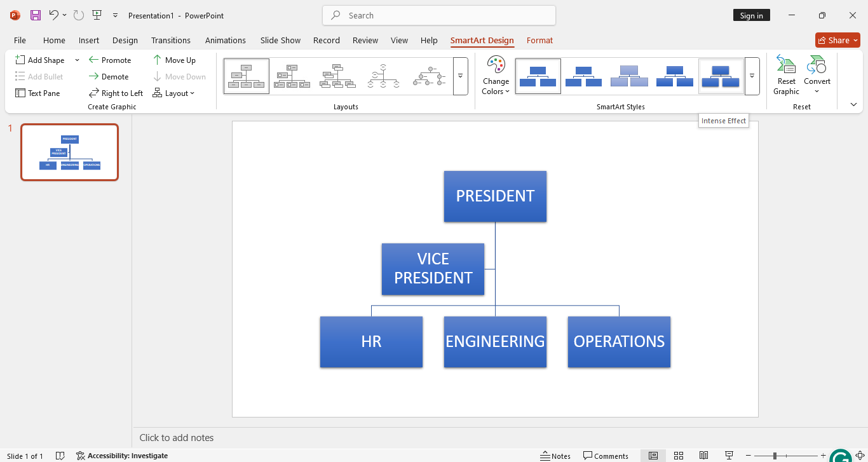868x462 pixels.
Task: Open the SmartArt Design ribbon tab
Action: click(x=482, y=40)
